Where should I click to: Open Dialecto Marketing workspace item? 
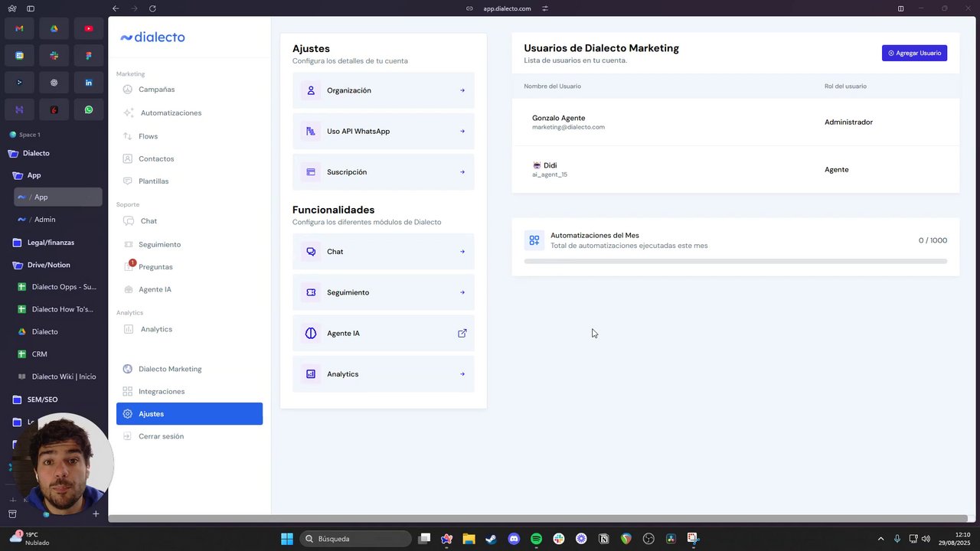170,369
